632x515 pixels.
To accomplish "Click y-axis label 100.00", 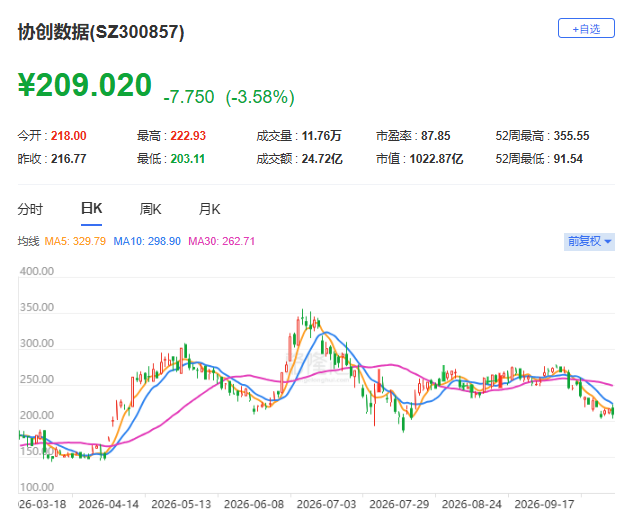I will 37,488.
